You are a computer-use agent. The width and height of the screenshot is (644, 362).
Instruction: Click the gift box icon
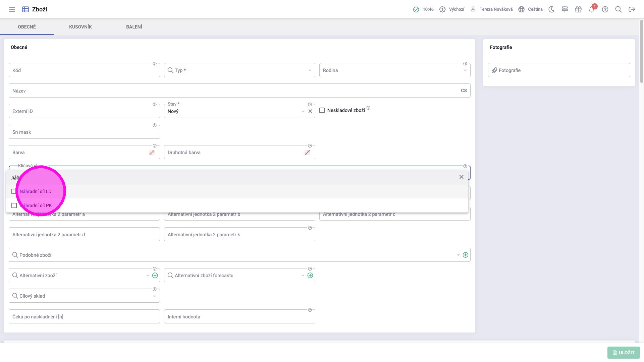[578, 9]
